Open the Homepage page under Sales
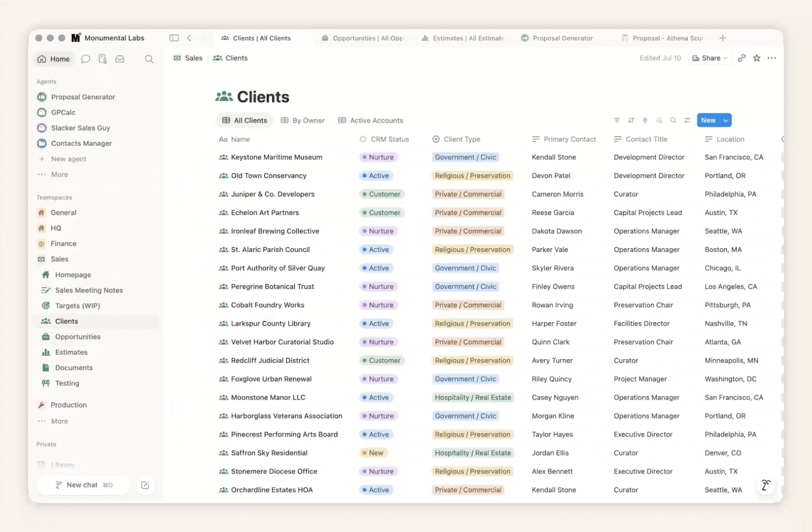 click(x=73, y=275)
